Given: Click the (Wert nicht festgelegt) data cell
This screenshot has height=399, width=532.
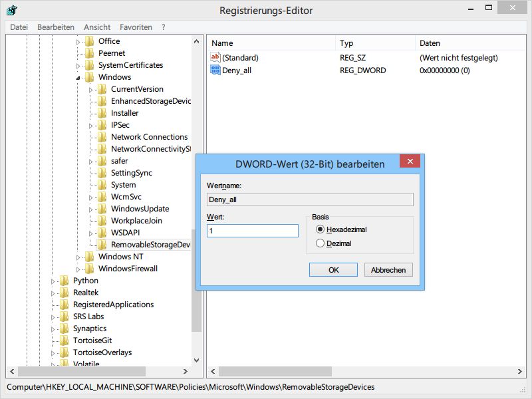Looking at the screenshot, I should [459, 58].
